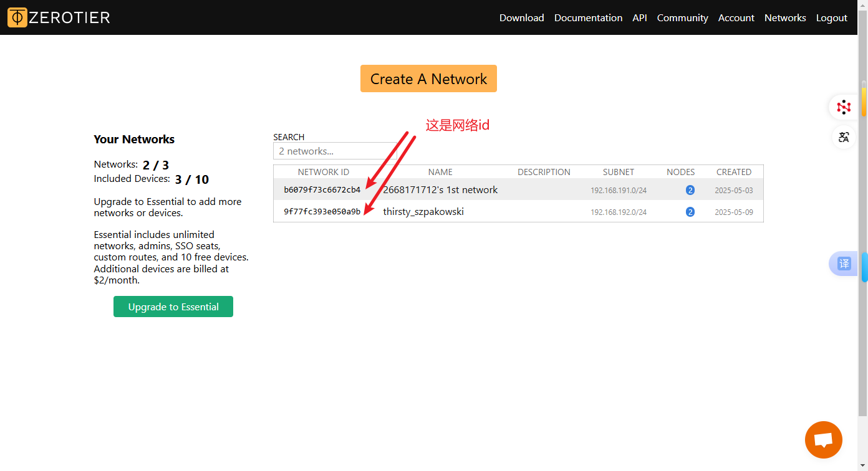Click the translate extension icon on right edge
Image resolution: width=868 pixels, height=471 pixels.
844,137
